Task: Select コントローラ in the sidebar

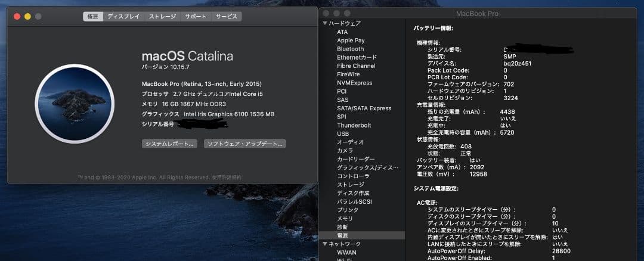Action: coord(353,176)
